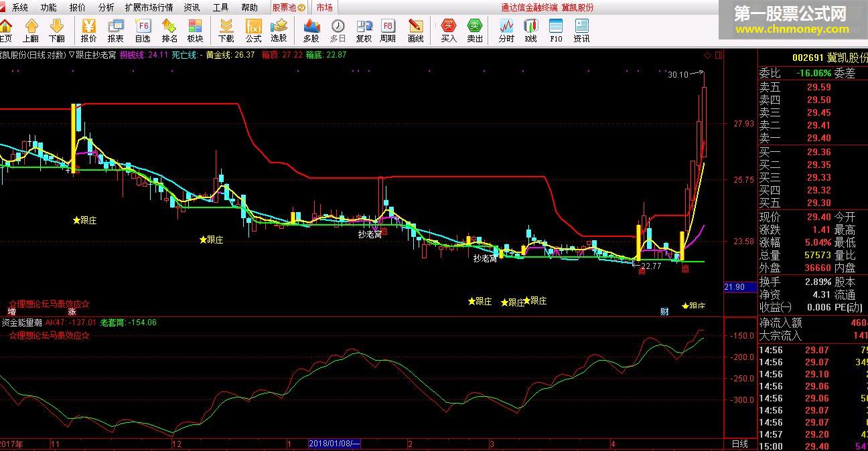Open the 报价 quotes icon in toolbar

88,30
